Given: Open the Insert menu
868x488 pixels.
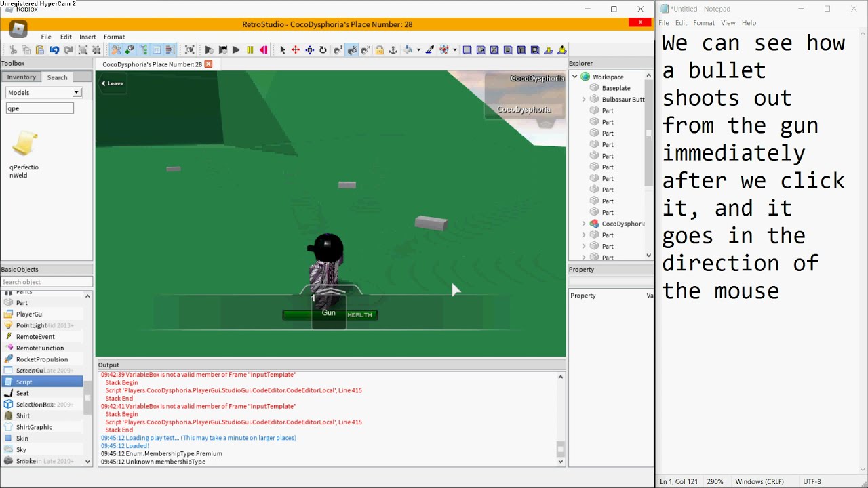Looking at the screenshot, I should point(87,37).
